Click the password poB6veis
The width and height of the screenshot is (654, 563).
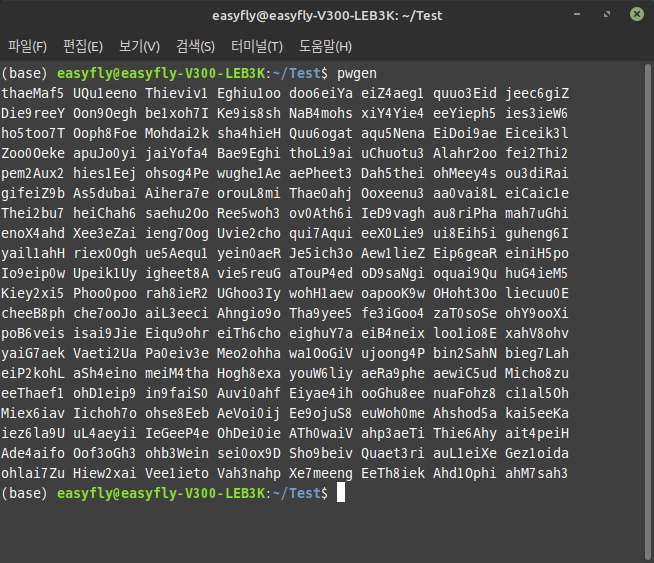pos(33,334)
